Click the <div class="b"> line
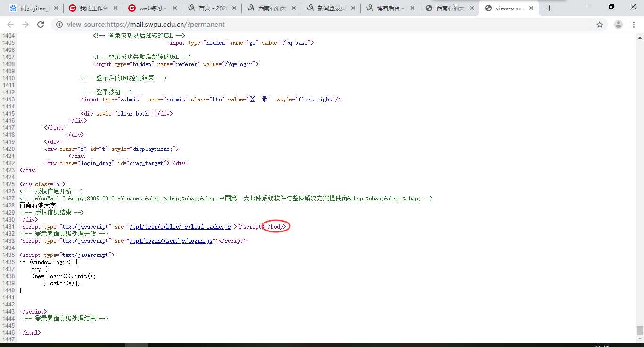 point(42,184)
